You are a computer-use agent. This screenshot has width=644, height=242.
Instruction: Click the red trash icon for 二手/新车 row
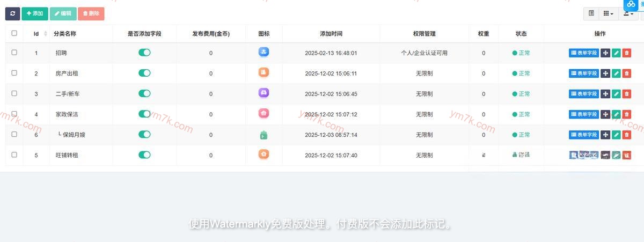[626, 94]
